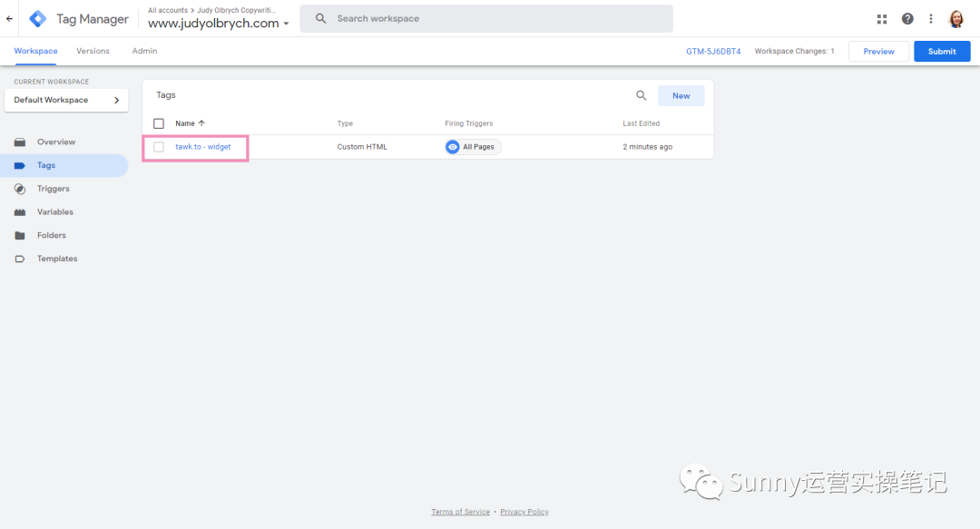
Task: Sort by the Name column header
Action: pyautogui.click(x=185, y=123)
